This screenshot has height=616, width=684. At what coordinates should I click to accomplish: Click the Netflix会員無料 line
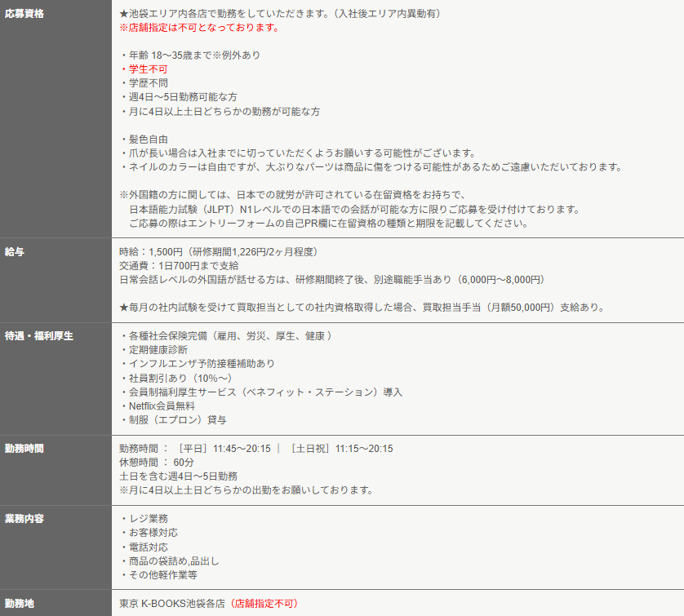[x=158, y=406]
